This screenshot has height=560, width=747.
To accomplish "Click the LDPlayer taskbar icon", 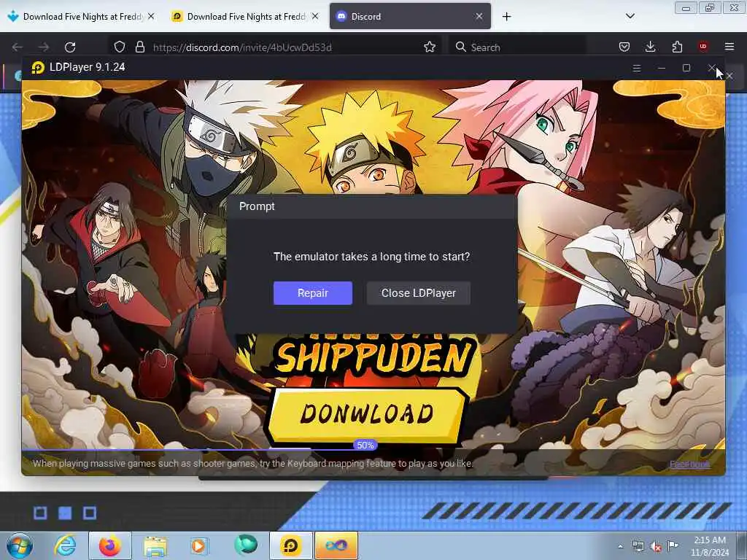I will [x=290, y=545].
